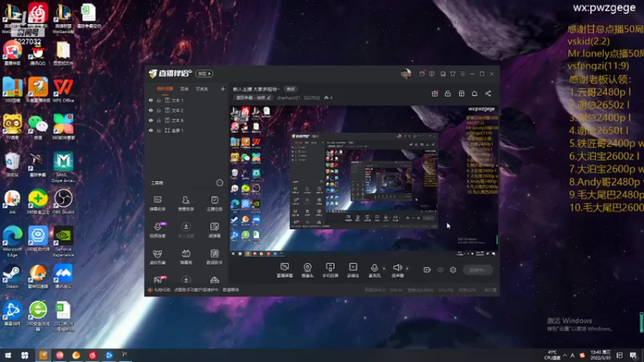644x362 pixels.
Task: Open OBS Studio desktop icon
Action: click(x=64, y=202)
